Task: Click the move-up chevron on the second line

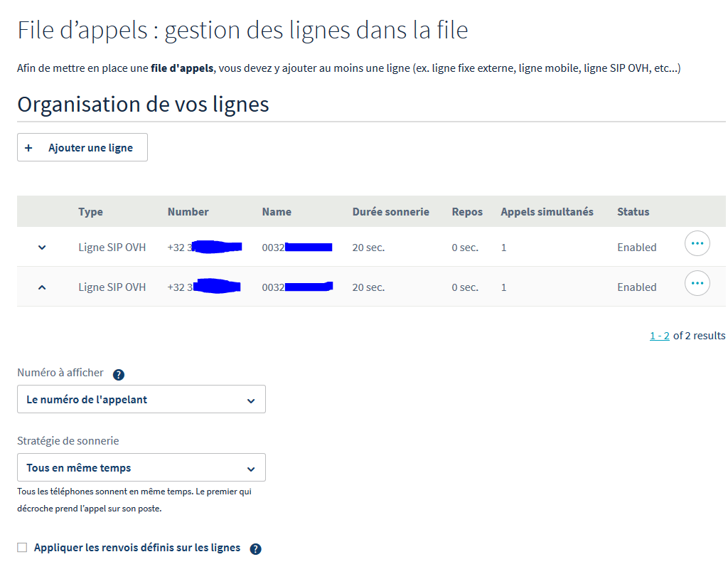Action: coord(42,287)
